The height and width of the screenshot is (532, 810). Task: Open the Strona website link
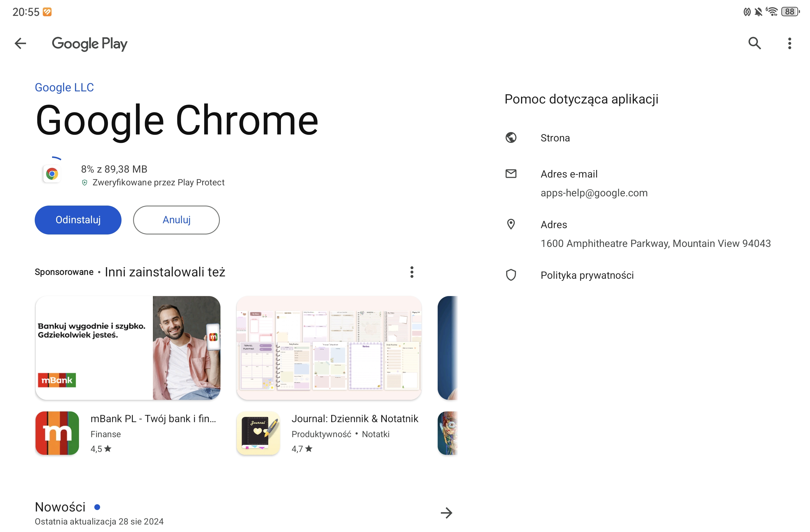555,138
